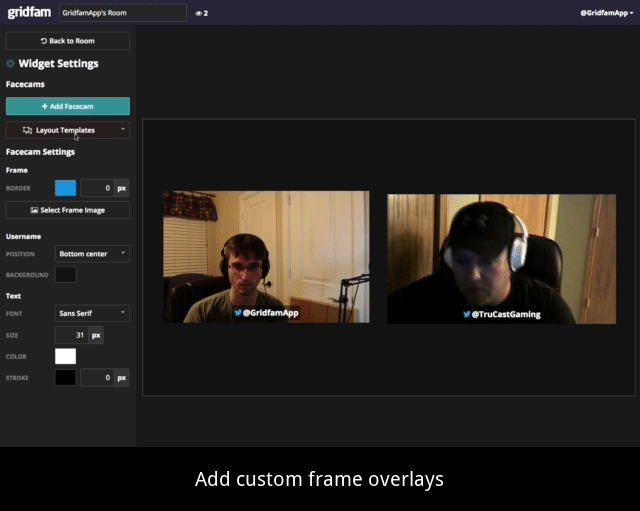Image resolution: width=640 pixels, height=511 pixels.
Task: Open the text color white swatch
Action: [x=65, y=356]
